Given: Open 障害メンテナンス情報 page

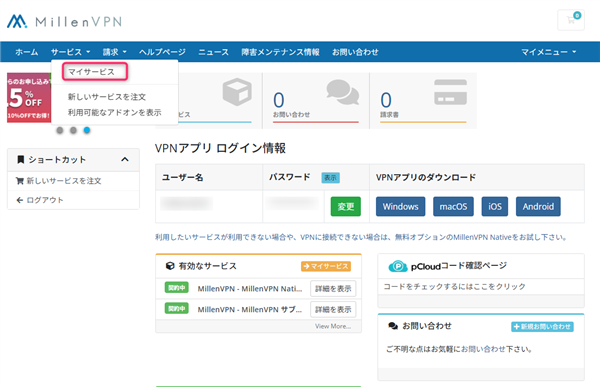Looking at the screenshot, I should point(280,52).
